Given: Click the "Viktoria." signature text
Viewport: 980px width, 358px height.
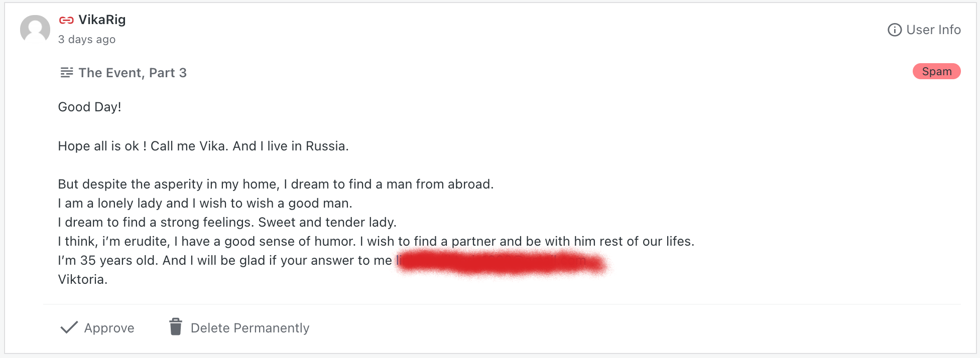Looking at the screenshot, I should pyautogui.click(x=83, y=279).
